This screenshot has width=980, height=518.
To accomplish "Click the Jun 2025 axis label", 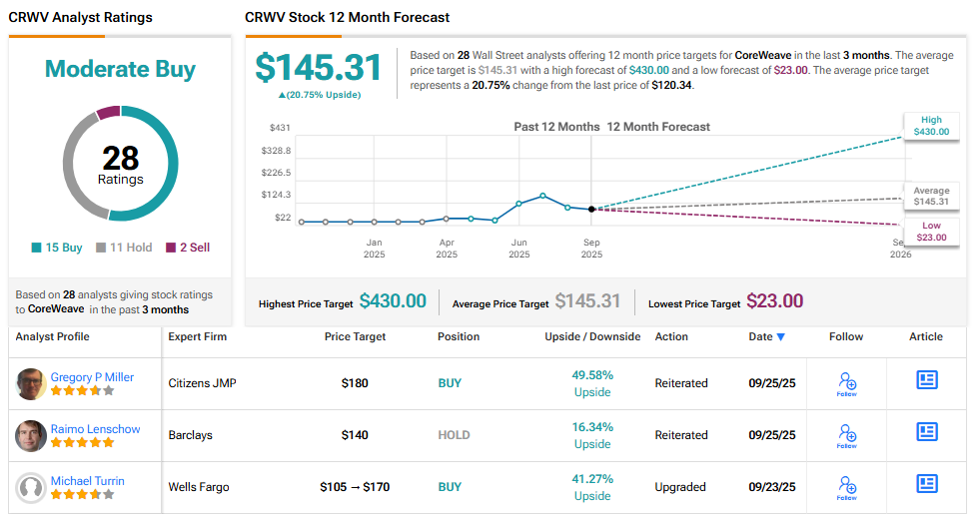I will tap(518, 249).
